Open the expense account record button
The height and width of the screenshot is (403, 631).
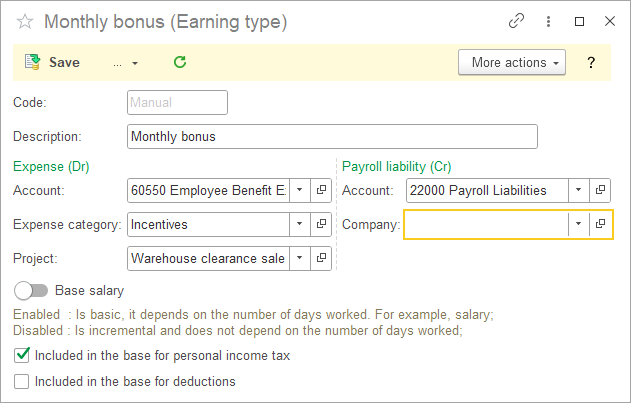(321, 190)
